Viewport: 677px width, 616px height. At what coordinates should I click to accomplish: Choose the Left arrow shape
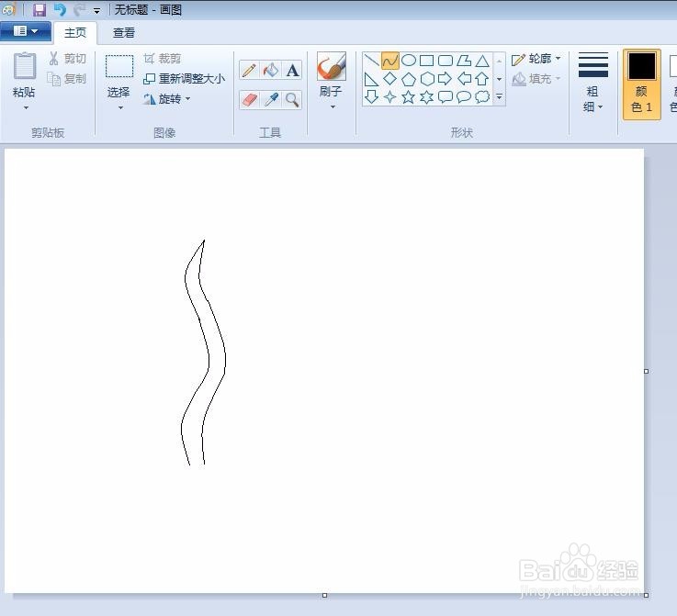click(464, 79)
